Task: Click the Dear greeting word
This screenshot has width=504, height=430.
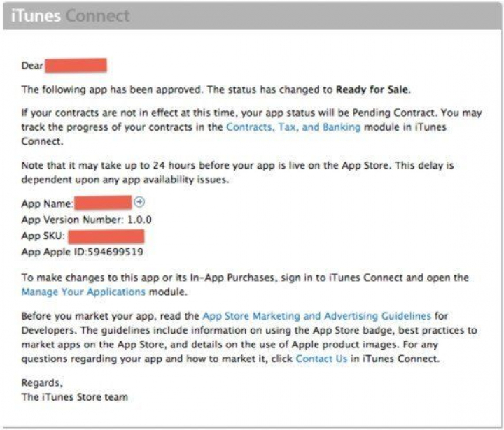Action: (32, 66)
